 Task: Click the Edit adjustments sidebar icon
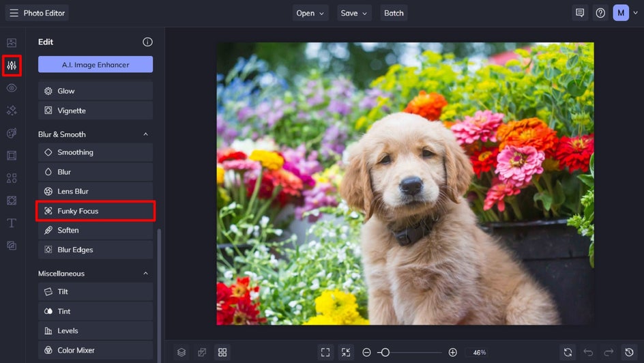[12, 66]
